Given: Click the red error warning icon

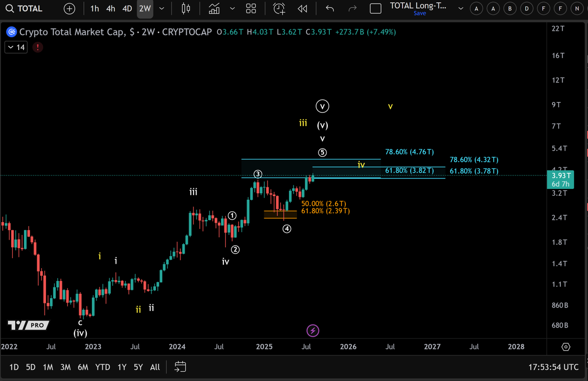Looking at the screenshot, I should [x=38, y=48].
